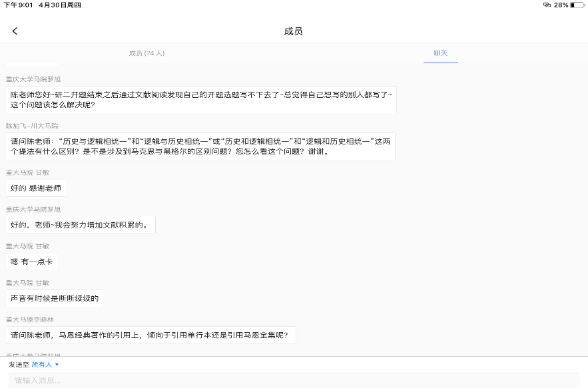Click the 成员 page title
Image resolution: width=588 pixels, height=392 pixels.
coord(293,31)
